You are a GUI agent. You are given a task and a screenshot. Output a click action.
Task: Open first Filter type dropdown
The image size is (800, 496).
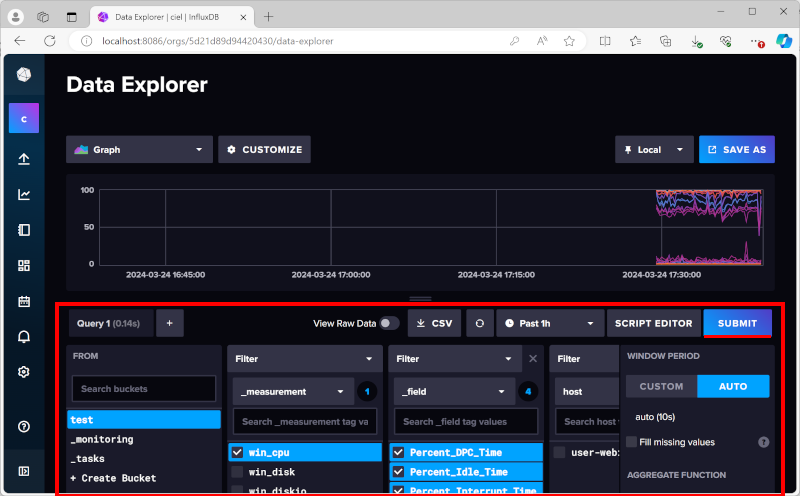point(305,359)
